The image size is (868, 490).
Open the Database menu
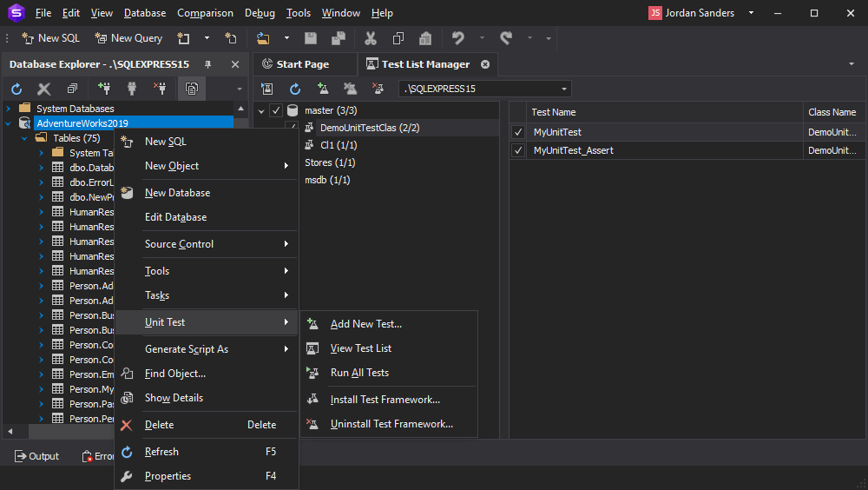[x=144, y=13]
